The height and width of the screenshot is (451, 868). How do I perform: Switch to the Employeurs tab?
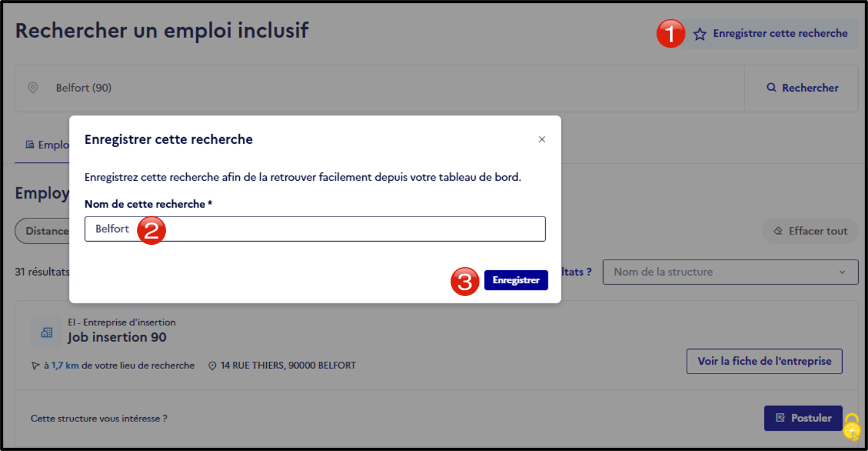point(48,145)
